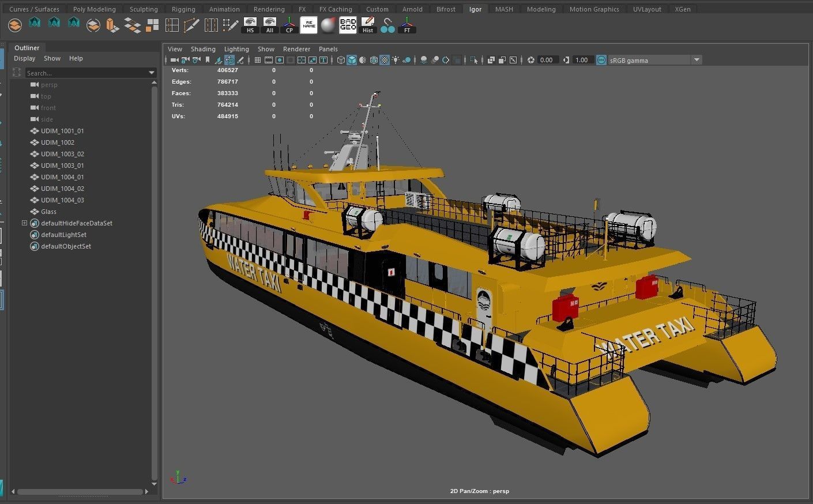Click the gamma value field showing 1.00
Viewport: 813px width, 504px height.
581,60
